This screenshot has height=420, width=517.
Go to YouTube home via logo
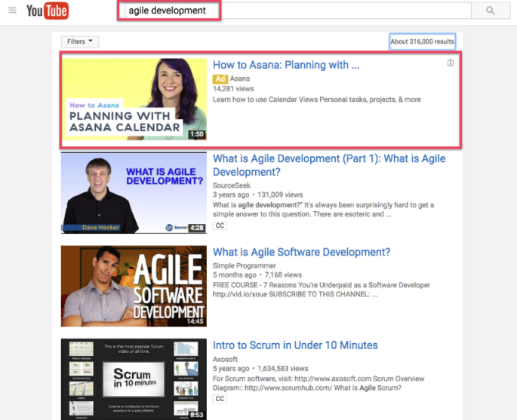click(x=48, y=11)
